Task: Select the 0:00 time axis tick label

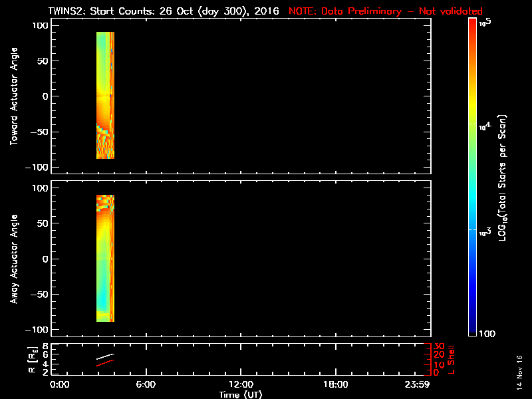Action: point(60,385)
